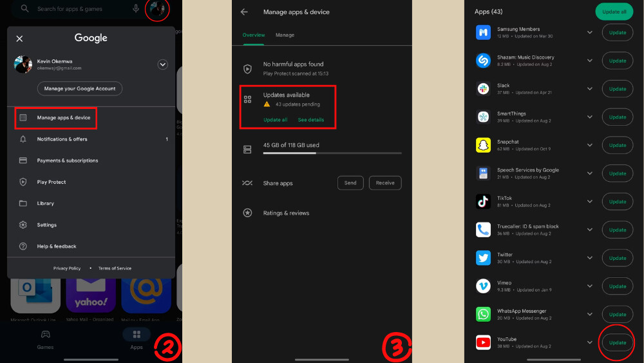Expand the TikTok app details chevron
Image resolution: width=644 pixels, height=363 pixels.
point(589,202)
